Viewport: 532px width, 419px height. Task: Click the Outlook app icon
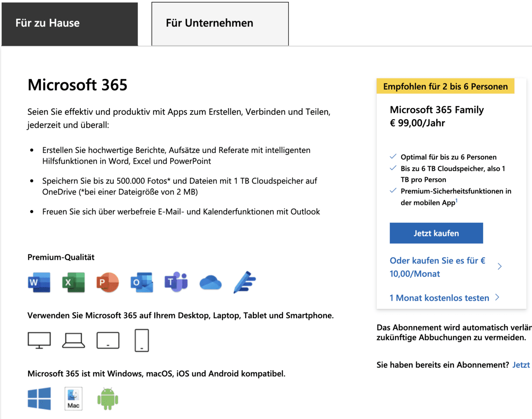[142, 282]
